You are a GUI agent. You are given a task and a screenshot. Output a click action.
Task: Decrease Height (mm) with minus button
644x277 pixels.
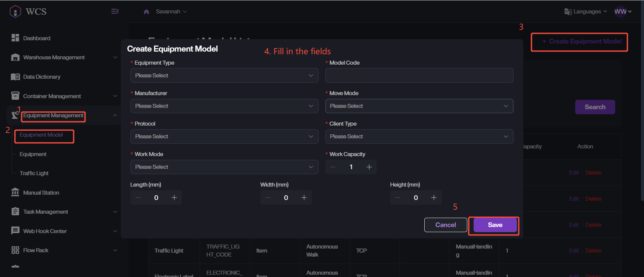point(397,198)
